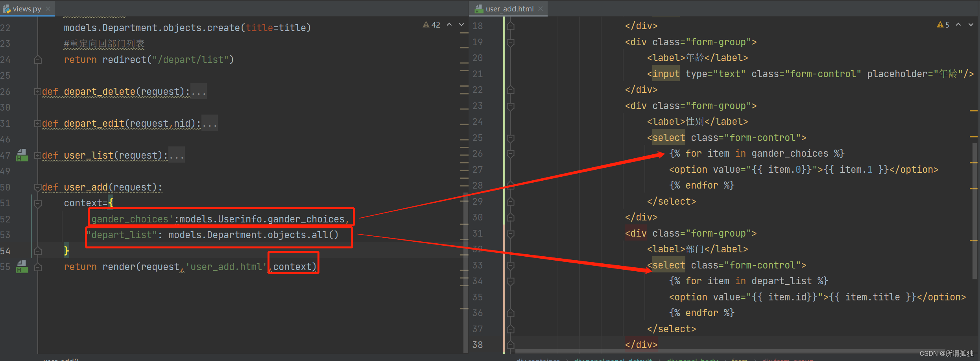The width and height of the screenshot is (980, 361).
Task: Go to next highlighted problem in user_add.html
Action: coord(971,25)
